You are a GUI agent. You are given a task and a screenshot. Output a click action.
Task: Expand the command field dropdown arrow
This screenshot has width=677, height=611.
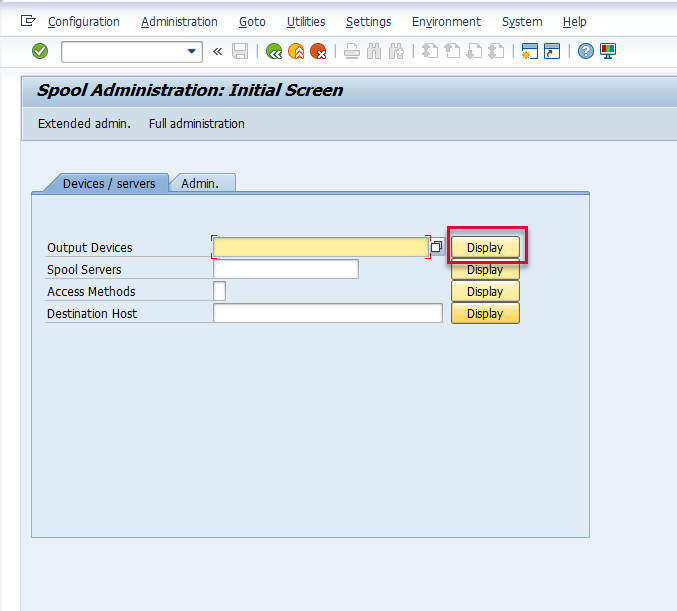pyautogui.click(x=193, y=51)
